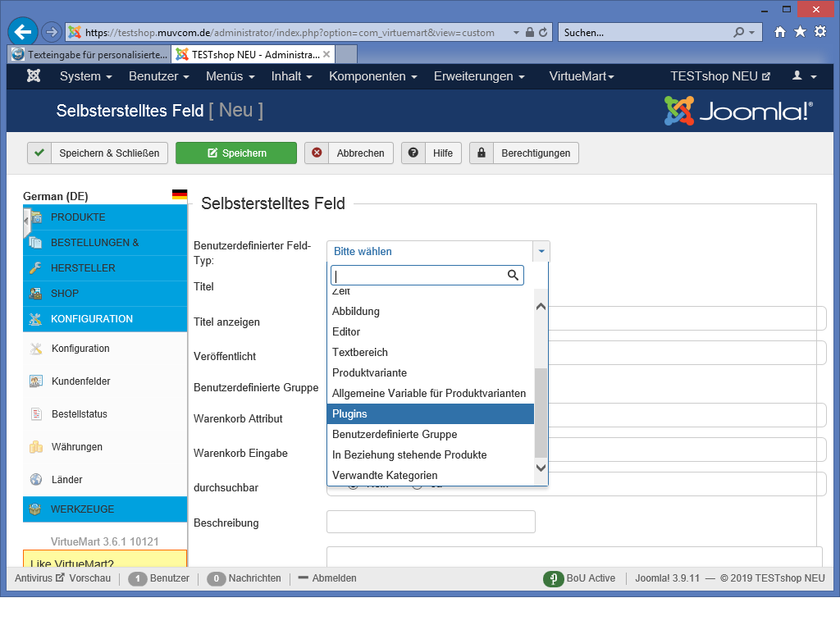Click the browser back arrow button
The width and height of the screenshot is (840, 630).
pyautogui.click(x=24, y=32)
